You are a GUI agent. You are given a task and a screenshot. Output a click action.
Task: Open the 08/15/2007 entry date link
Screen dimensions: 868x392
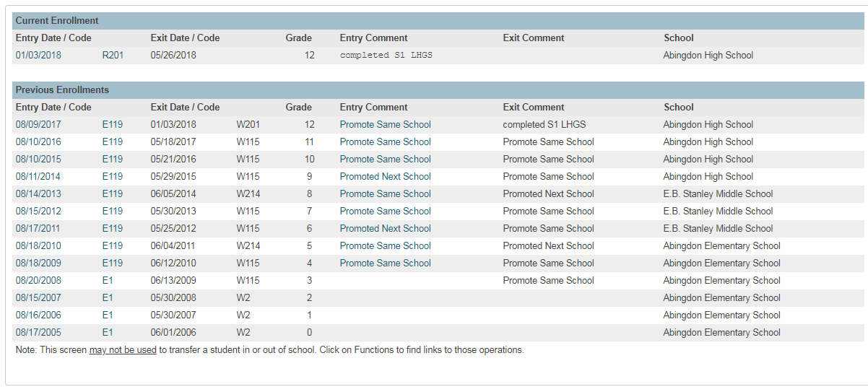38,297
